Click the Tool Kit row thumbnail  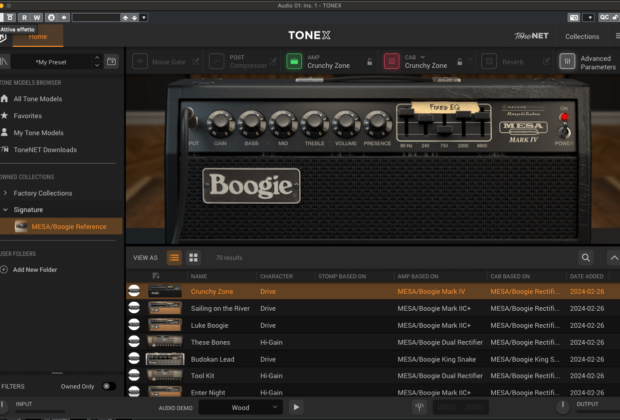(x=164, y=376)
